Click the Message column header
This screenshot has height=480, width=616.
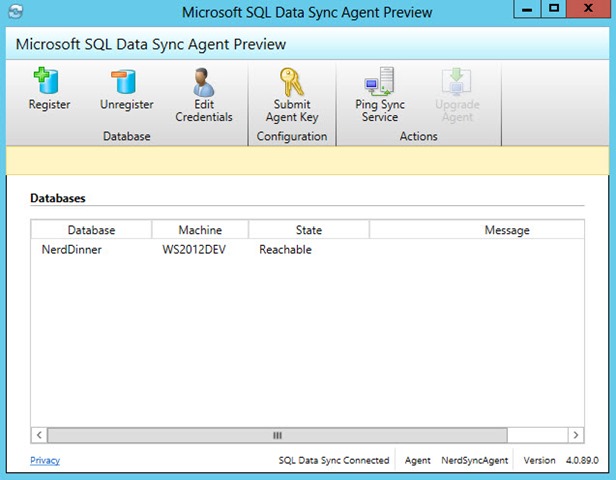(x=477, y=229)
